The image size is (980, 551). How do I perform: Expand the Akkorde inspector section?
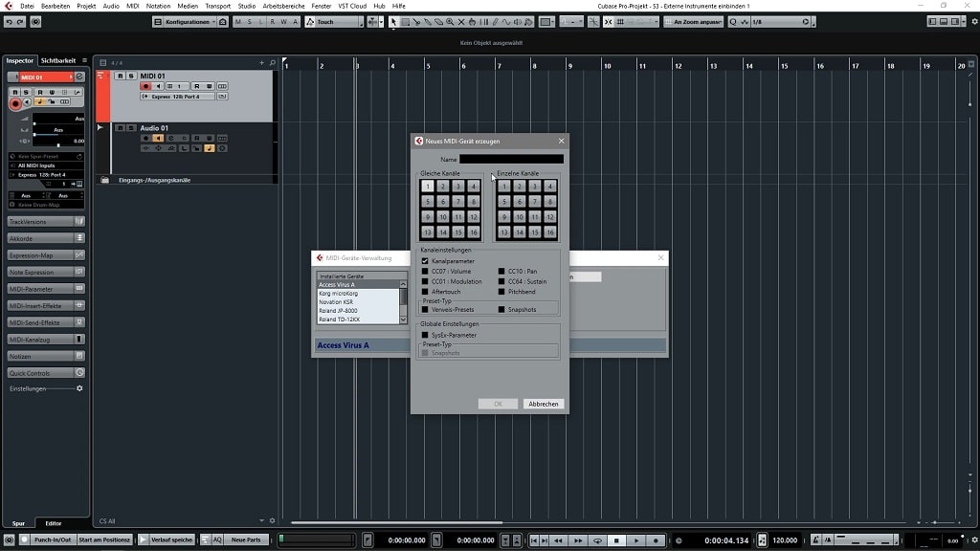point(46,238)
